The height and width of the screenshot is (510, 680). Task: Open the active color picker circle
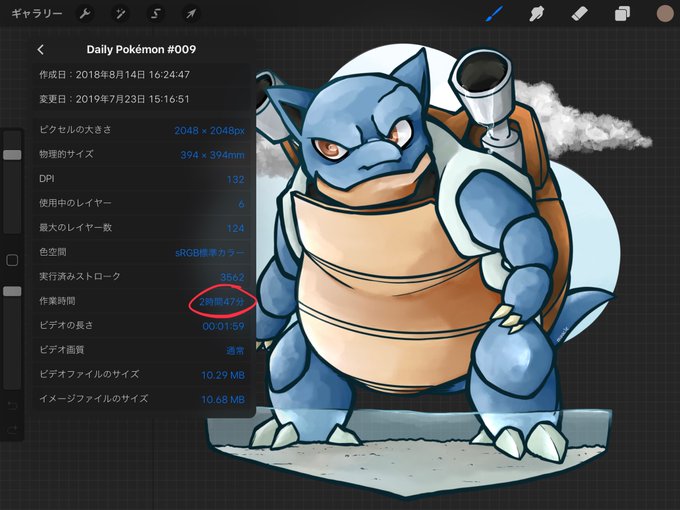click(x=664, y=14)
